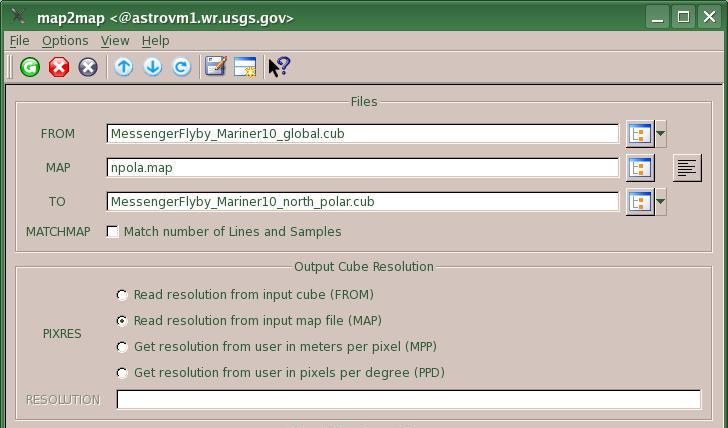Choose Get resolution in pixels per degree
Viewport: 728px width, 428px height.
click(122, 373)
